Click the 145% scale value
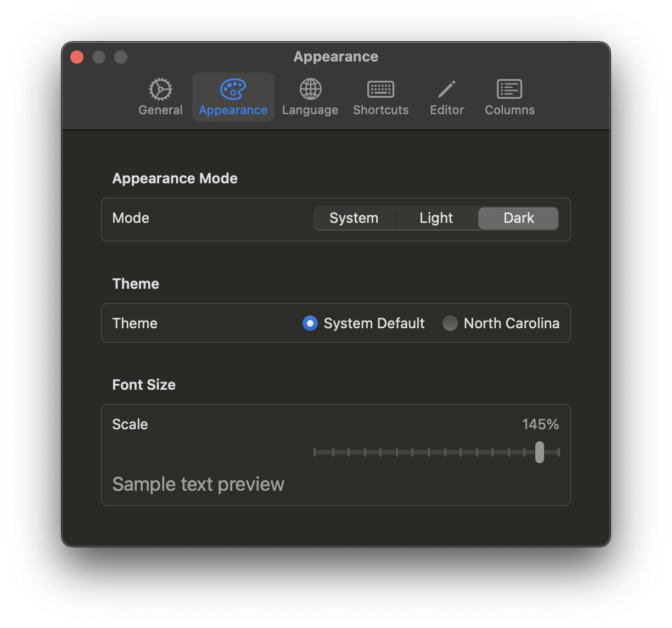672x628 pixels. point(540,424)
